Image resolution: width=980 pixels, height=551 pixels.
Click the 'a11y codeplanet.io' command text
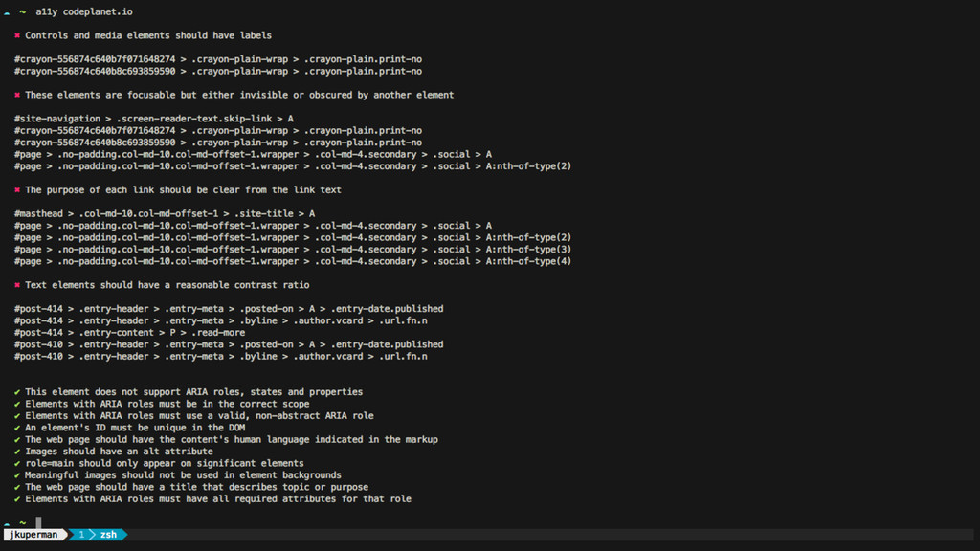pyautogui.click(x=84, y=11)
